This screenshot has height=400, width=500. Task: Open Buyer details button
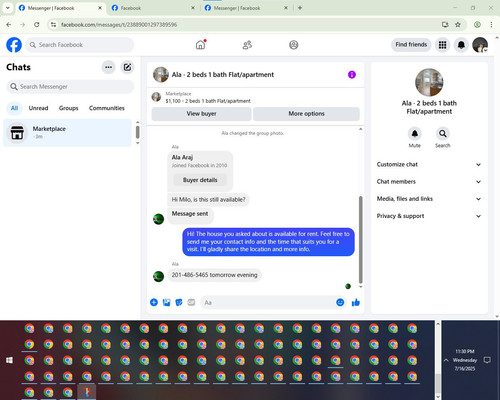[200, 180]
